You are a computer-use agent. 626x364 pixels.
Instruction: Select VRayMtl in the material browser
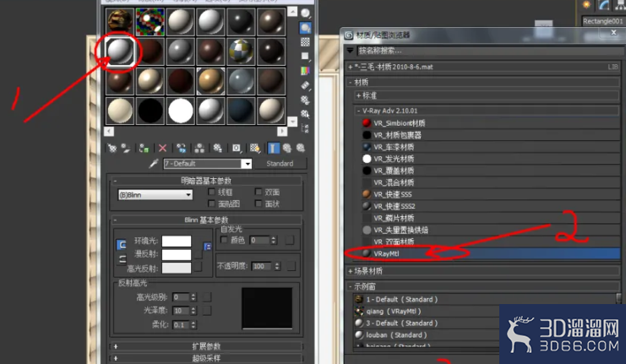pyautogui.click(x=490, y=253)
